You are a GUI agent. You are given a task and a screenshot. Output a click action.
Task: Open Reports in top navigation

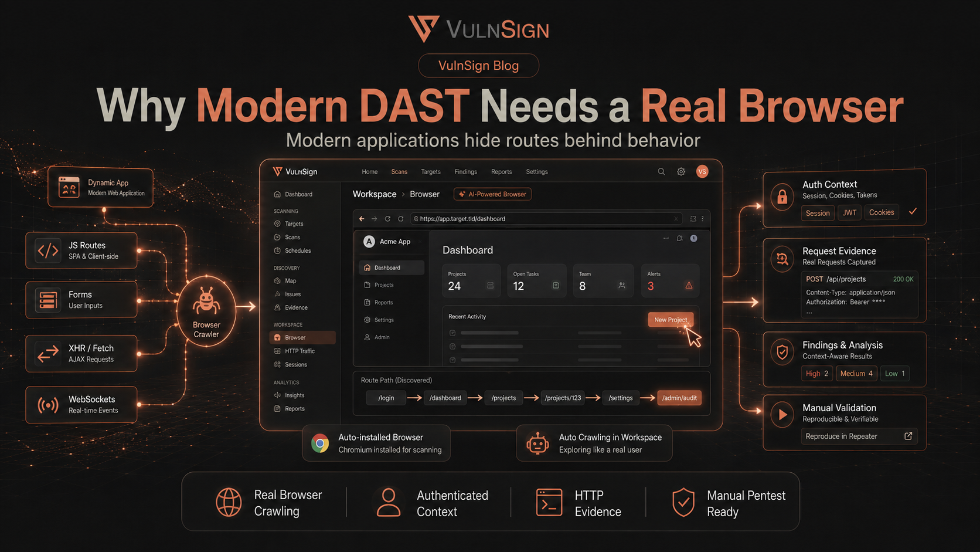501,172
